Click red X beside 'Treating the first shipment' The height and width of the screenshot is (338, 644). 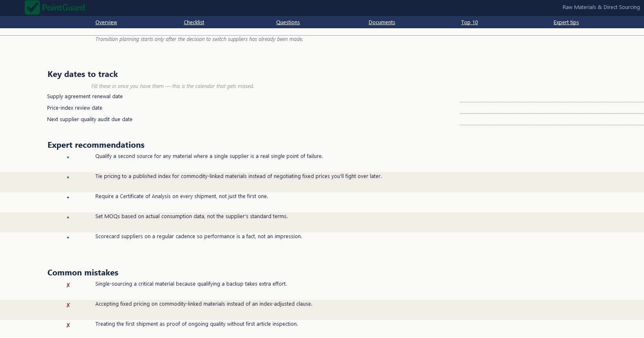(68, 325)
